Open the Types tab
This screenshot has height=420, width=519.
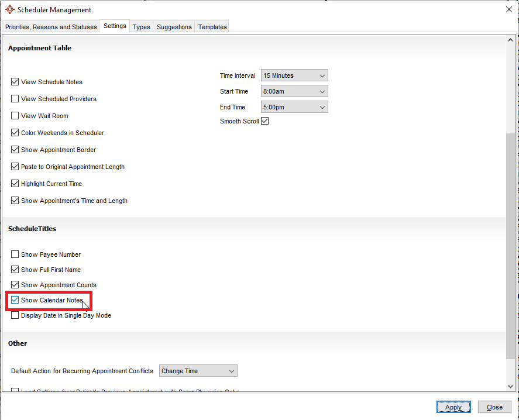(141, 27)
